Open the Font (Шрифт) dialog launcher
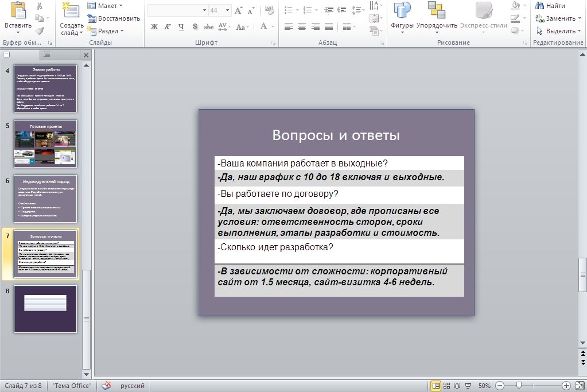This screenshot has width=587, height=392. pos(273,43)
